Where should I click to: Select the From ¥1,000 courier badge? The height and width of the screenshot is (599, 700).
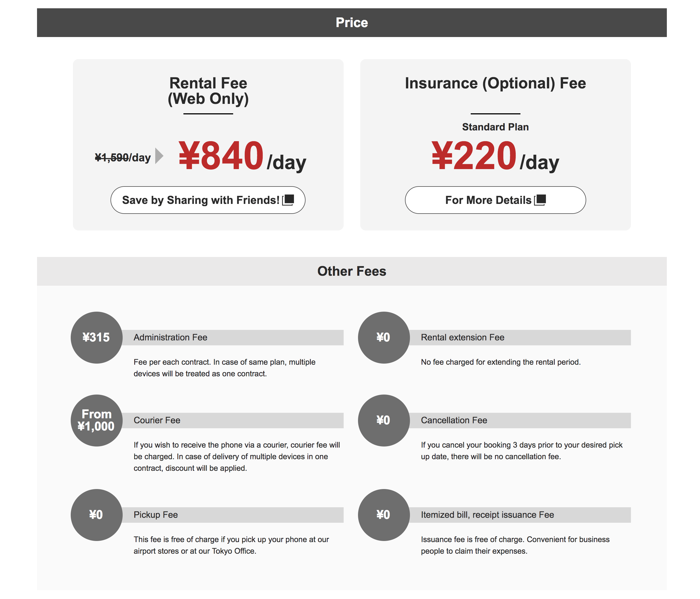pyautogui.click(x=96, y=420)
